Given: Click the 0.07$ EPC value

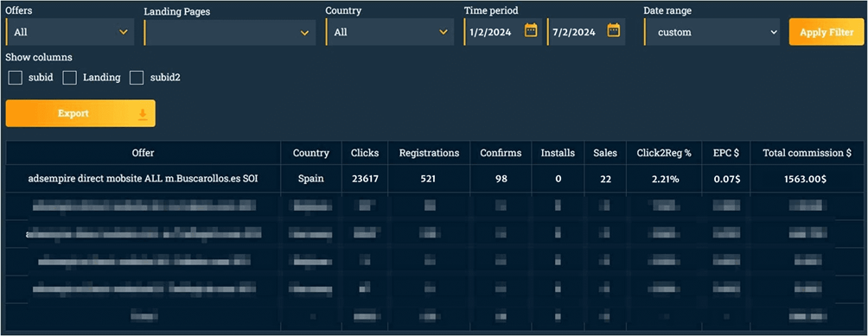Looking at the screenshot, I should (726, 179).
